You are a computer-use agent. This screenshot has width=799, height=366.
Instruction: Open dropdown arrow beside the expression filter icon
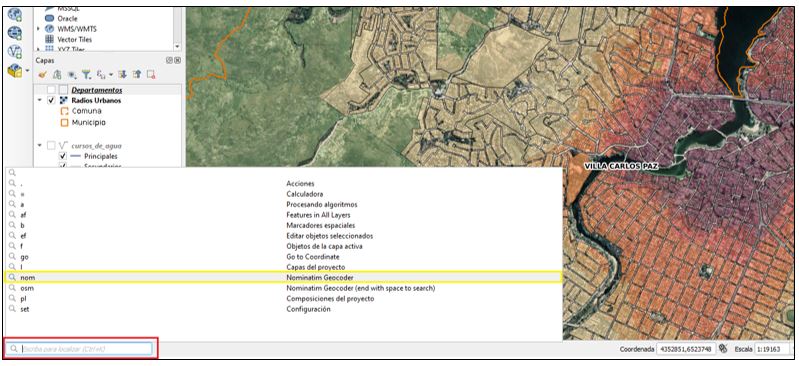coord(111,75)
